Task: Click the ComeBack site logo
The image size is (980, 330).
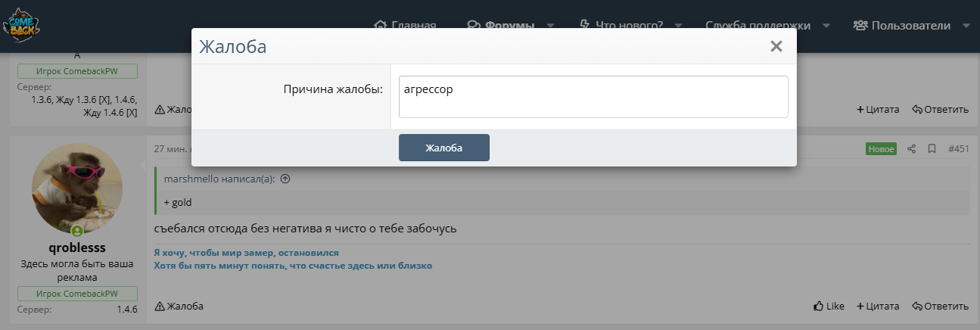Action: click(x=22, y=26)
